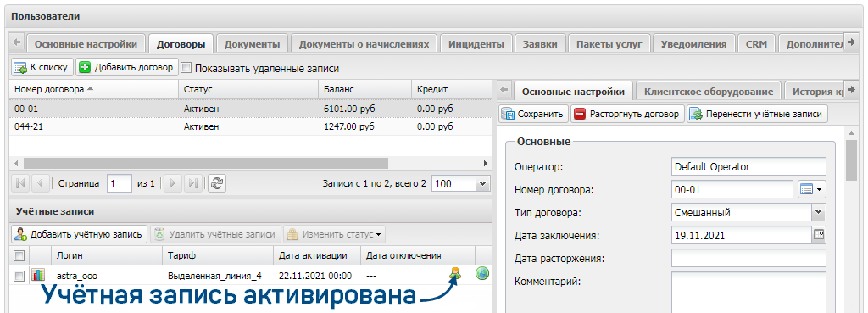Viewport: 868px width, 313px height.
Task: Switch to the top Основные настройки tab
Action: pos(86,44)
